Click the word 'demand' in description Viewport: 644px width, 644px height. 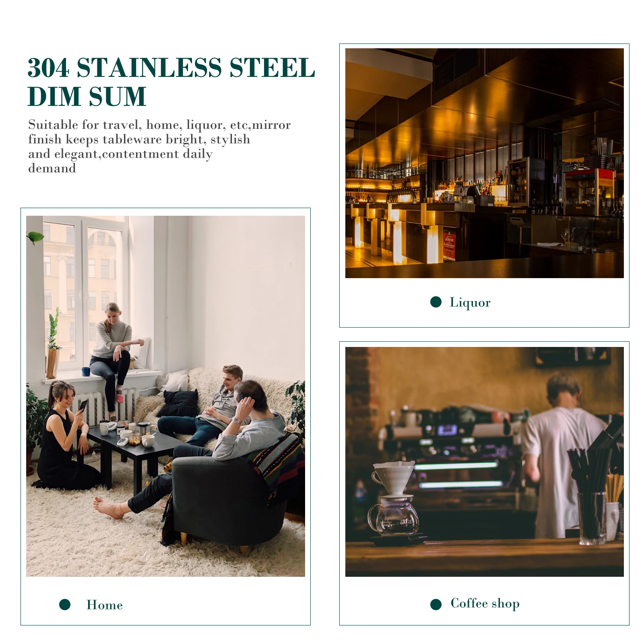click(x=52, y=168)
